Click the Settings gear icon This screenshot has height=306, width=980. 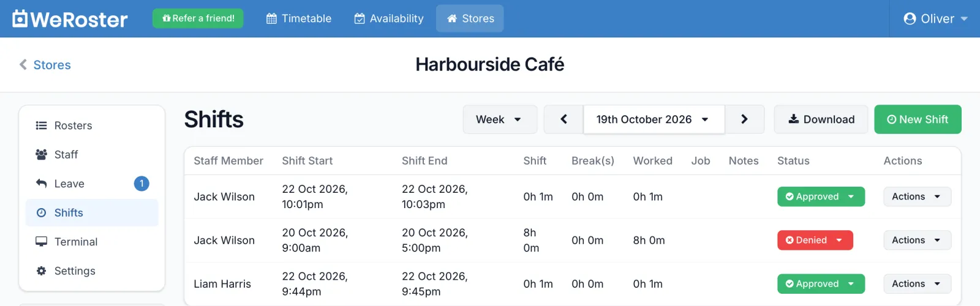coord(41,271)
